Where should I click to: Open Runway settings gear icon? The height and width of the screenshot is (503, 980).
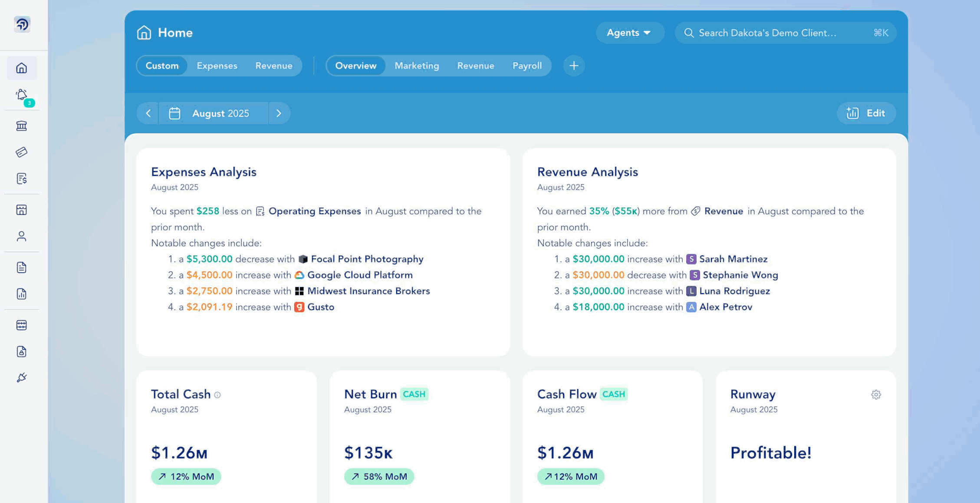point(876,394)
